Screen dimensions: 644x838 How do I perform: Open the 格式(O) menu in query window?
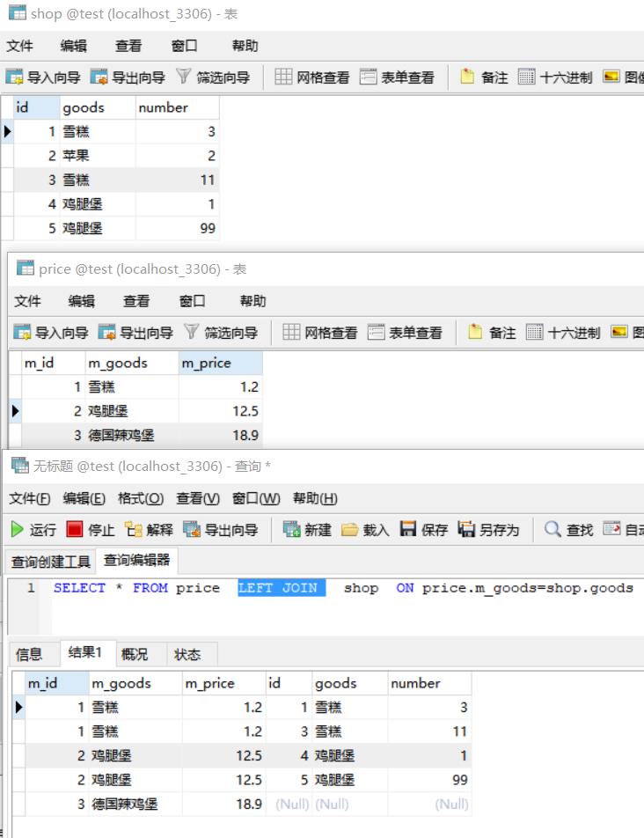coord(140,498)
